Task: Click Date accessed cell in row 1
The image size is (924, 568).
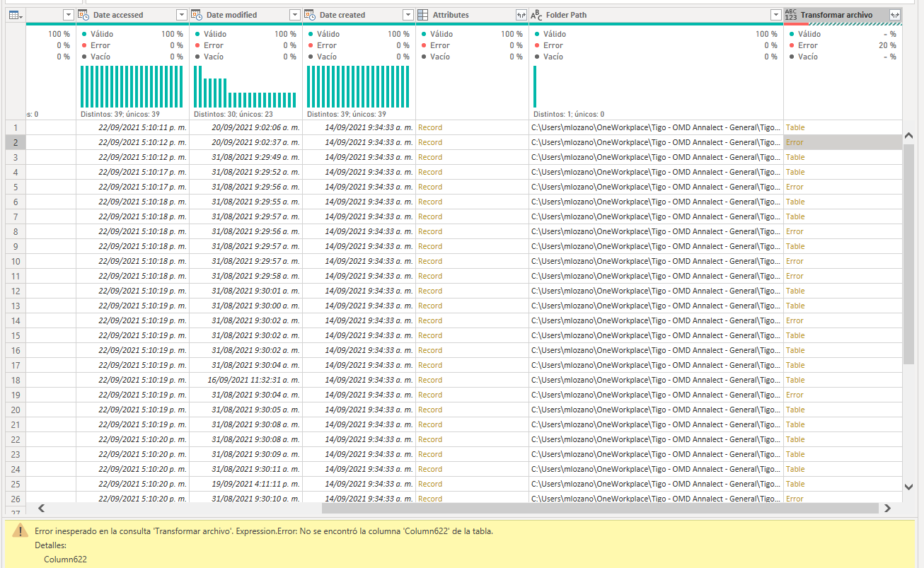Action: pyautogui.click(x=132, y=127)
